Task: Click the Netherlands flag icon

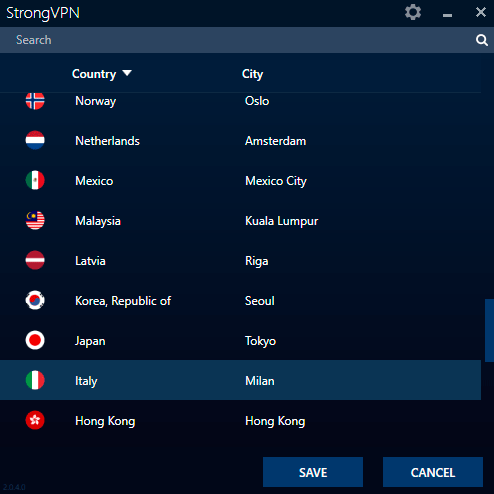Action: point(35,140)
